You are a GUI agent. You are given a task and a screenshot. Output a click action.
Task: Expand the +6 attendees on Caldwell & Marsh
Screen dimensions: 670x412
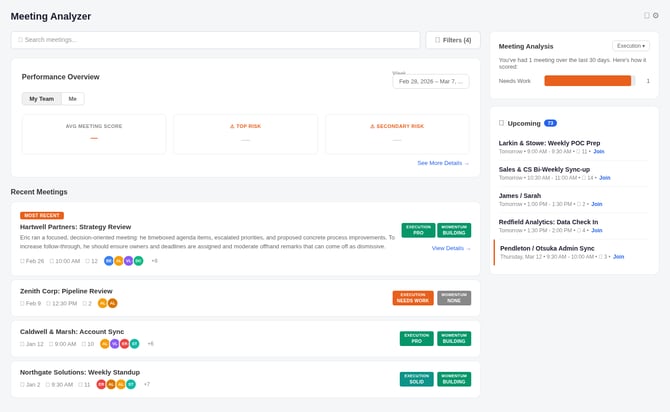click(151, 343)
